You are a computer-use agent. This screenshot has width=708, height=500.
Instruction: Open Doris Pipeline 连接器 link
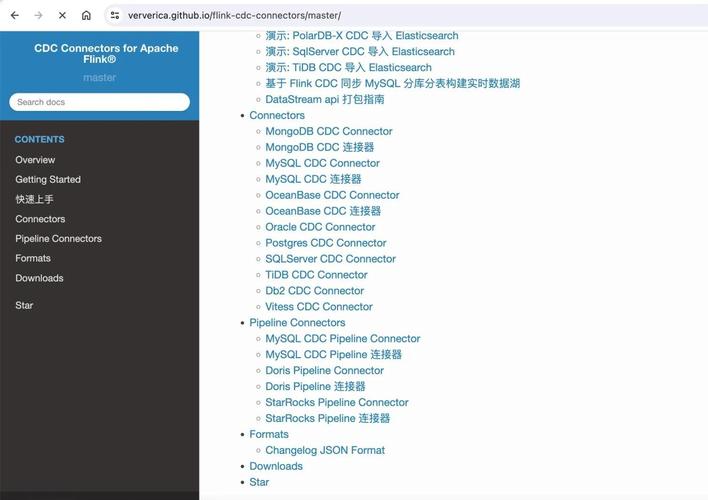315,387
